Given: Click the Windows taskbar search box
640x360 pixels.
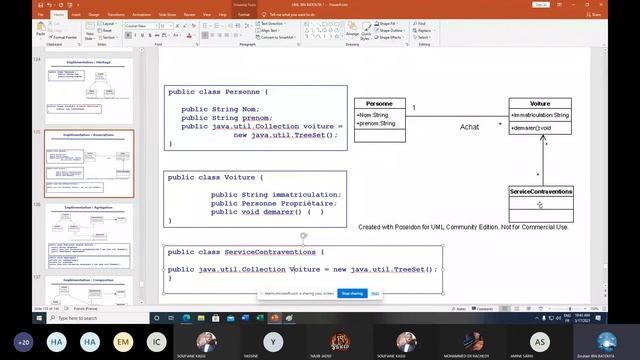Looking at the screenshot, I should pyautogui.click(x=98, y=318).
